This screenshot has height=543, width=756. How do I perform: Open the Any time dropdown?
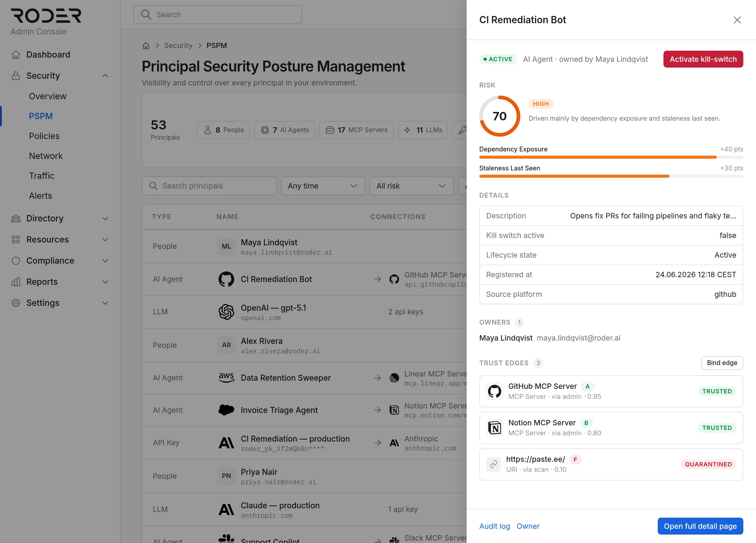[323, 186]
